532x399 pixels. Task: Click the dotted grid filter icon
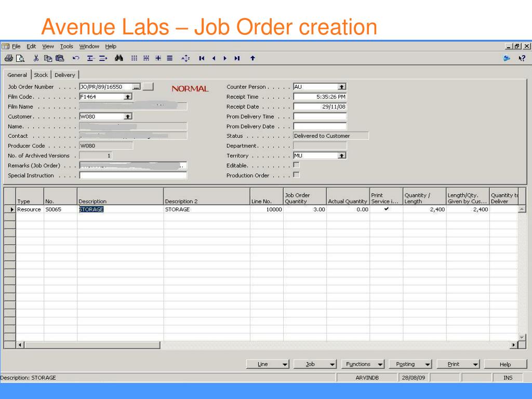pyautogui.click(x=135, y=58)
